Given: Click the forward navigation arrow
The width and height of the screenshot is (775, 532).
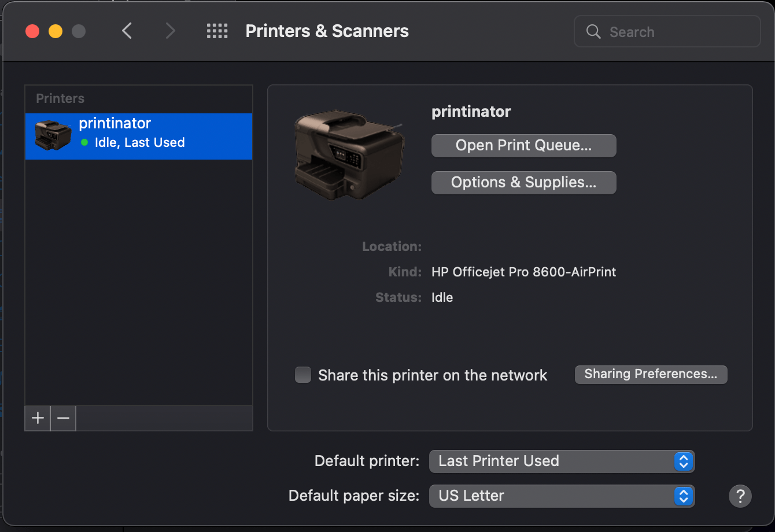Looking at the screenshot, I should click(x=170, y=31).
